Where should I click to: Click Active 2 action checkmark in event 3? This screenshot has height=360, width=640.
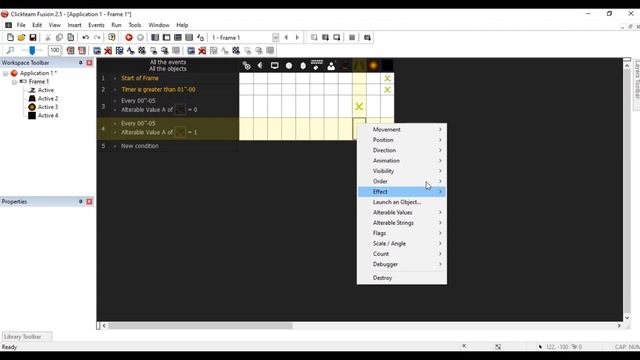(x=359, y=107)
